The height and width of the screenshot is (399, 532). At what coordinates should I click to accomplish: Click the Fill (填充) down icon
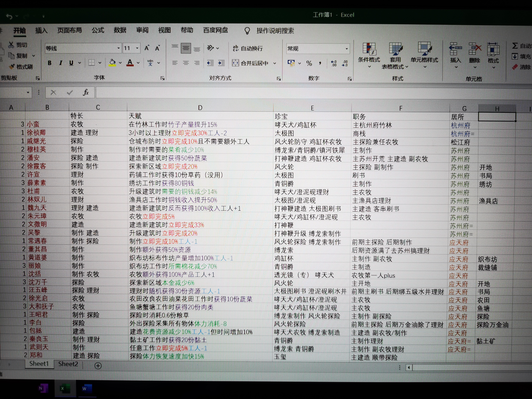point(515,57)
